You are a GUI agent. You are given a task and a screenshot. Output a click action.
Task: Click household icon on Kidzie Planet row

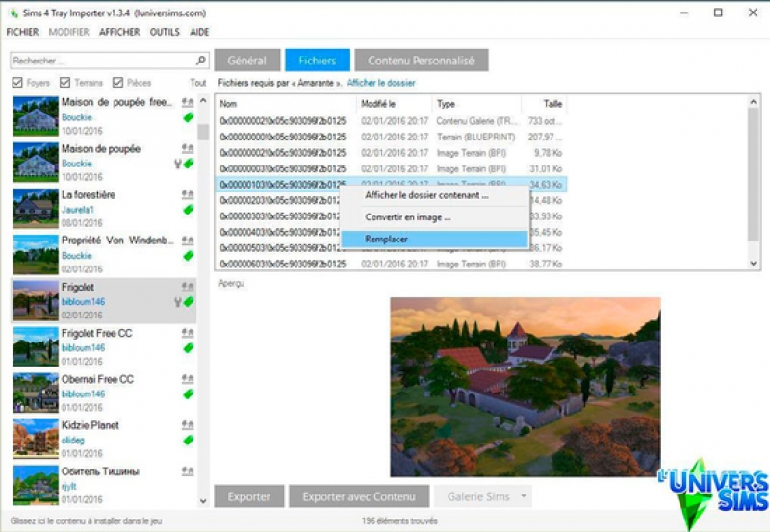(x=188, y=425)
